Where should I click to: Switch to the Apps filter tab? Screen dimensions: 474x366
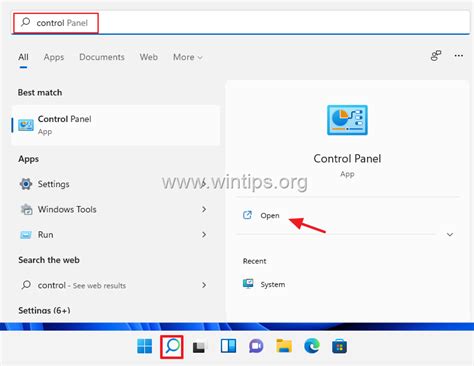point(54,57)
